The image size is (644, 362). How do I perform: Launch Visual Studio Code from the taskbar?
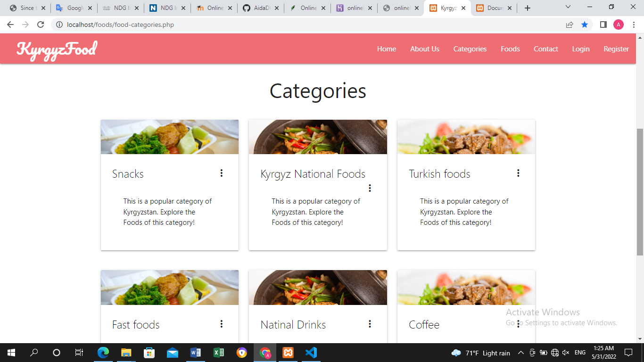[311, 353]
